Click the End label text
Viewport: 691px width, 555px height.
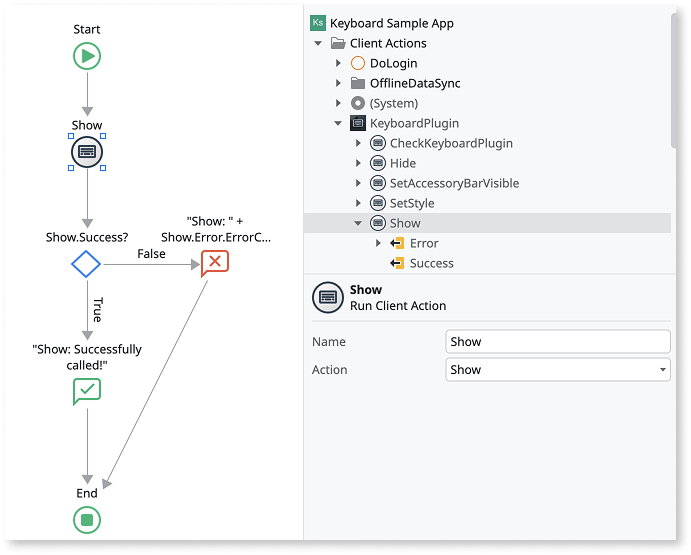point(87,493)
